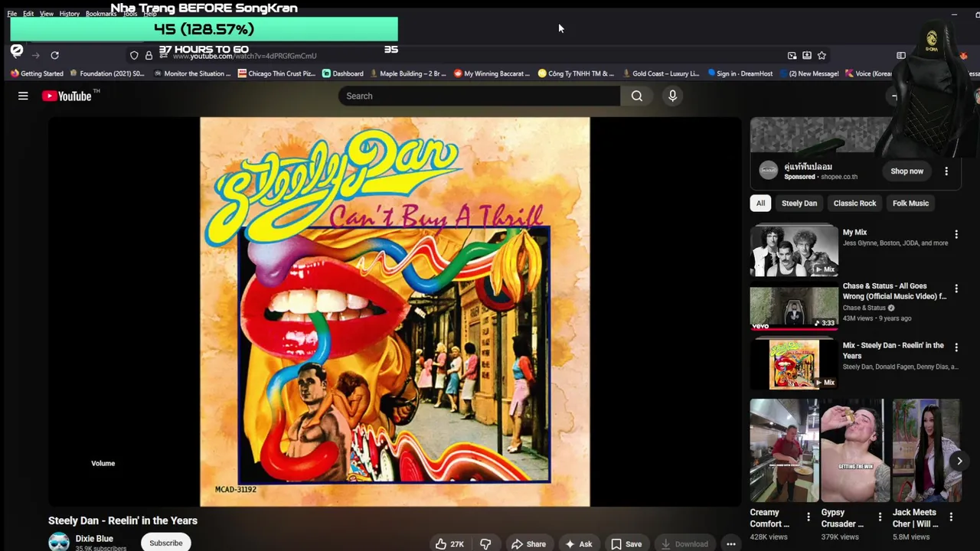The width and height of the screenshot is (980, 551).
Task: Open the File menu
Action: [12, 14]
